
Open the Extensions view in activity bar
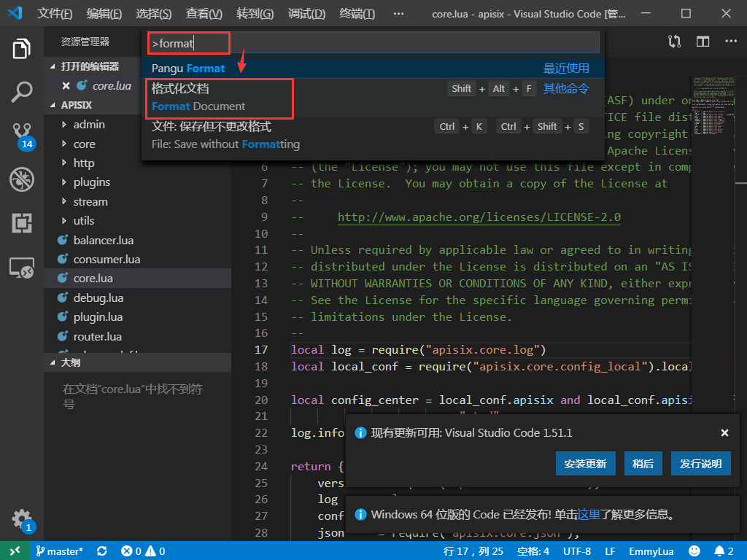click(x=21, y=223)
